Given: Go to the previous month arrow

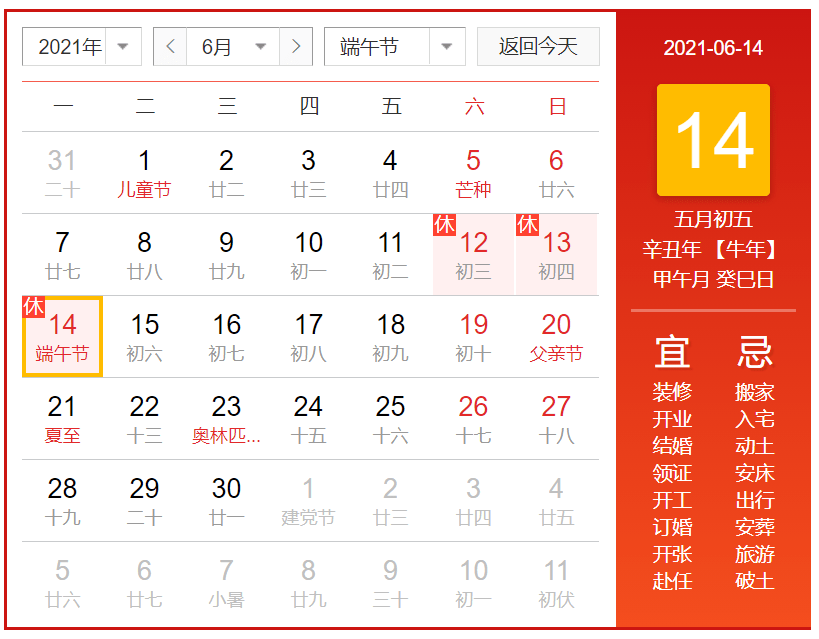Looking at the screenshot, I should point(170,47).
